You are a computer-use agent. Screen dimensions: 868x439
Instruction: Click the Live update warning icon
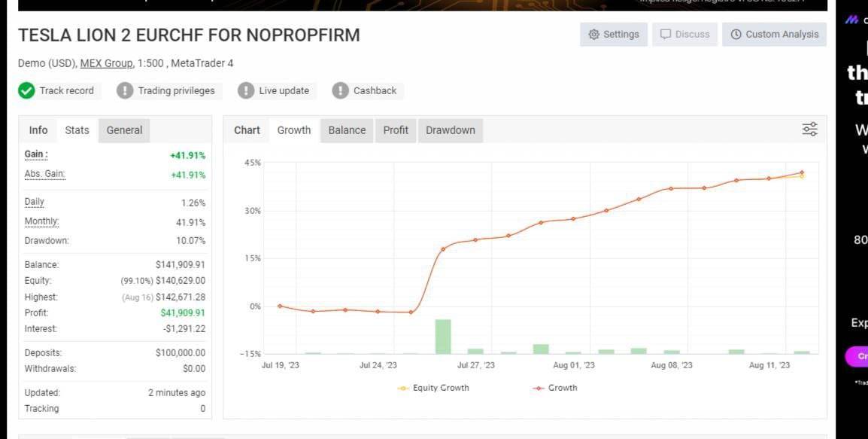tap(246, 91)
